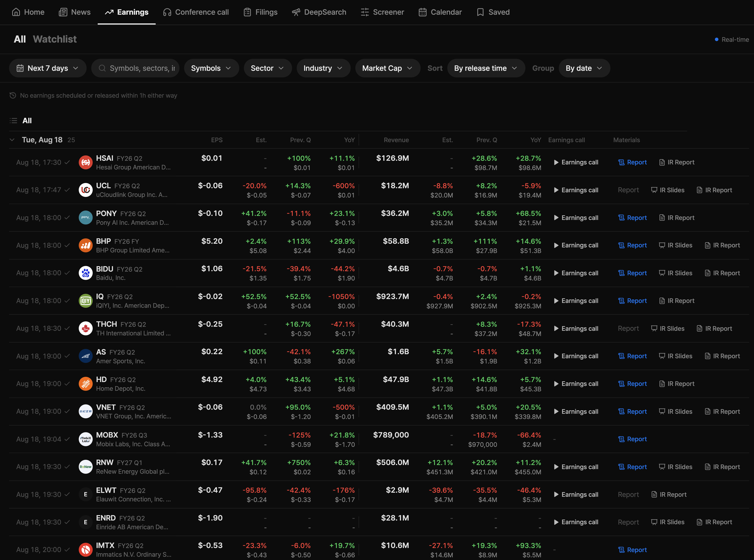Screen dimensions: 754x560
Task: Play the HSAI earnings call
Action: [576, 162]
